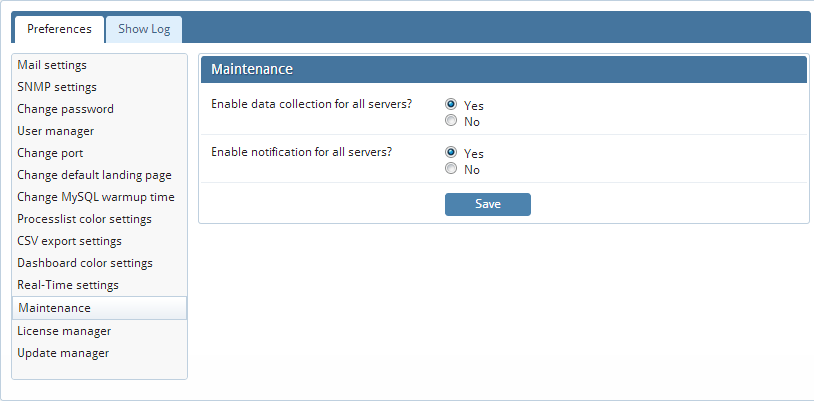Viewport: 814px width, 401px height.
Task: Open Change port option
Action: click(50, 153)
